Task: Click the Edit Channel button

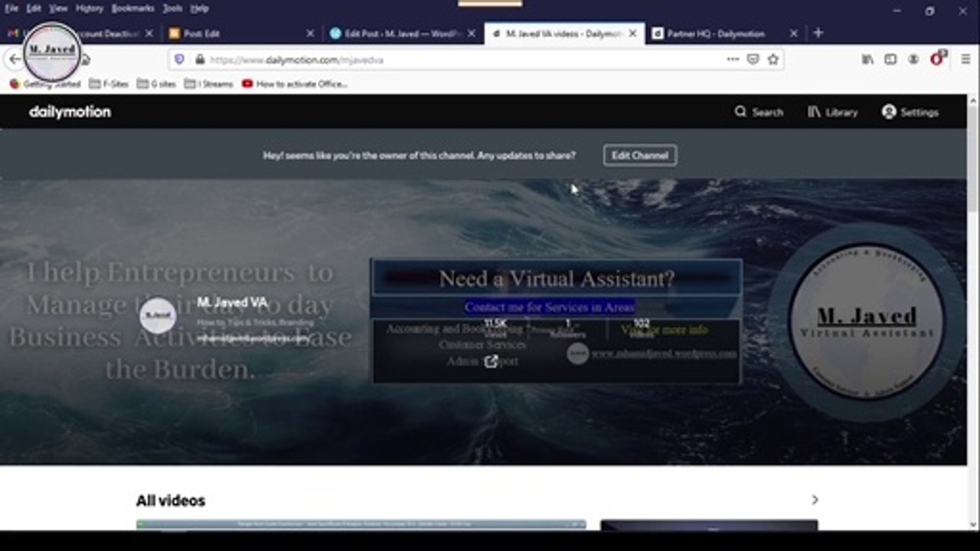Action: (639, 155)
